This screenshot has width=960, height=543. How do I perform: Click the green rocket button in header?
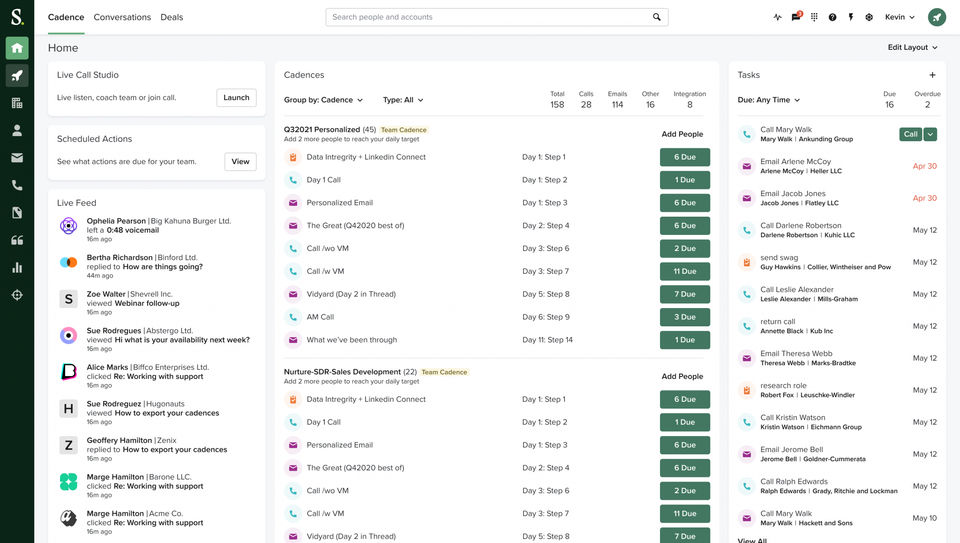(x=936, y=17)
